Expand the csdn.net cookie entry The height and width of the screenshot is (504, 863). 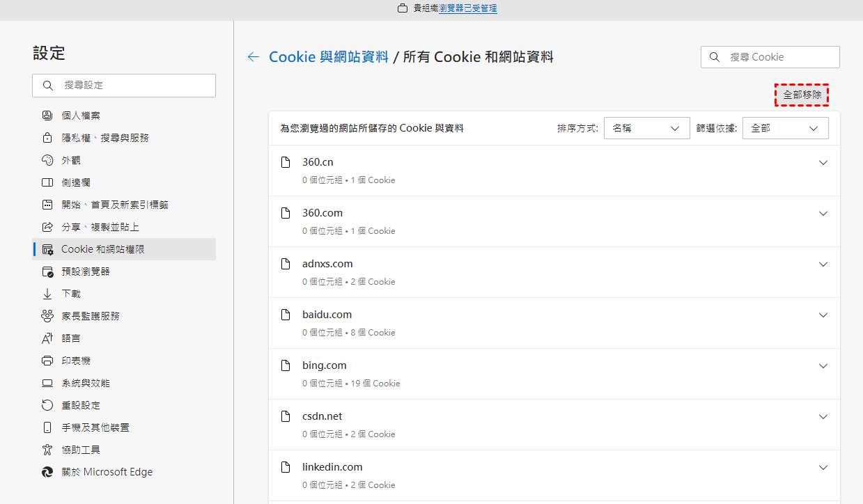(823, 417)
